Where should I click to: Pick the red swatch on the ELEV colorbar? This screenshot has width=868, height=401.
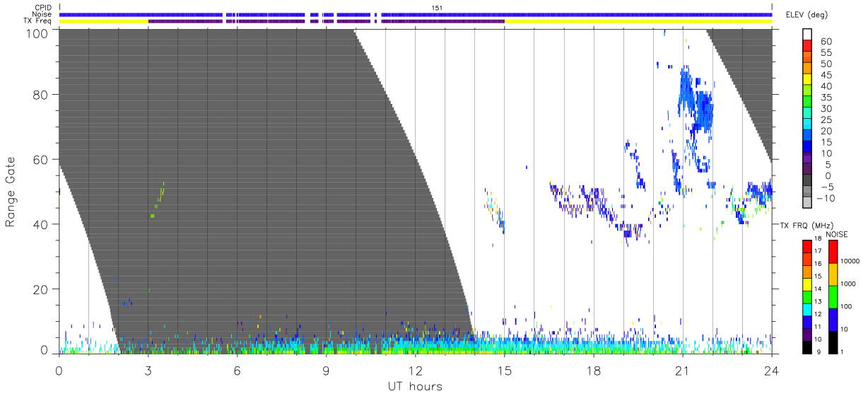(x=807, y=45)
